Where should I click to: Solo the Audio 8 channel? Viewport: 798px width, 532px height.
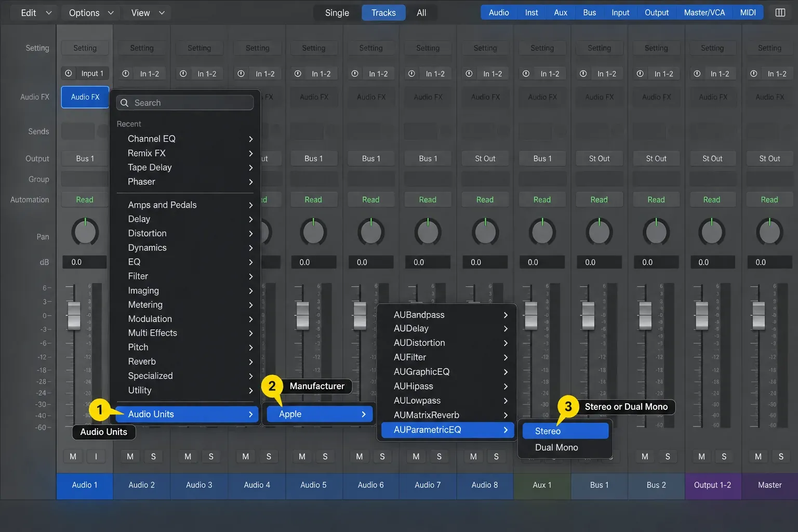click(x=496, y=456)
